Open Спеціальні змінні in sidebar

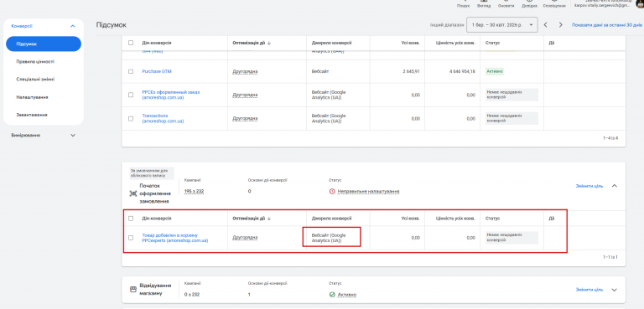tap(35, 80)
